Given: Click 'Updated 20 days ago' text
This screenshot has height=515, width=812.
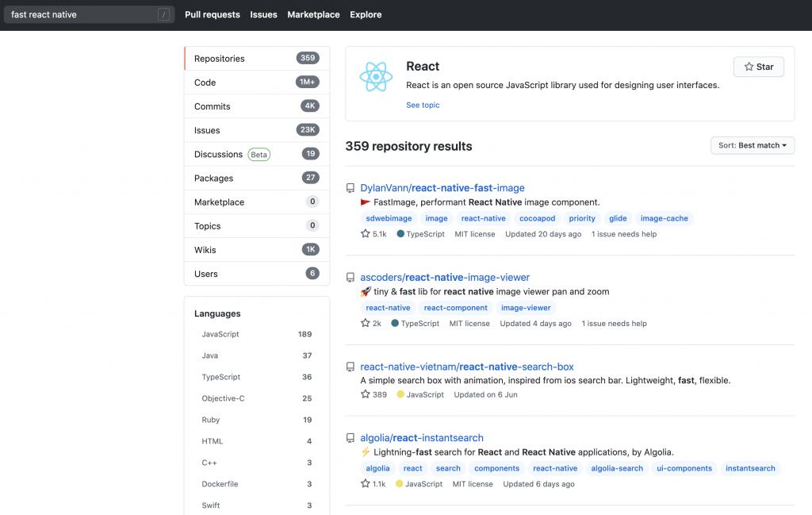Looking at the screenshot, I should click(543, 234).
